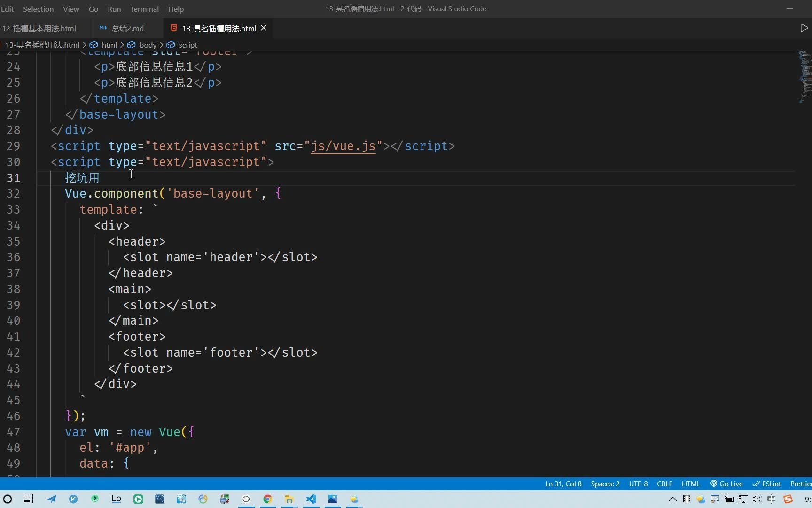The height and width of the screenshot is (508, 812).
Task: Click Ln 31, Col 8 in status bar
Action: (x=563, y=484)
